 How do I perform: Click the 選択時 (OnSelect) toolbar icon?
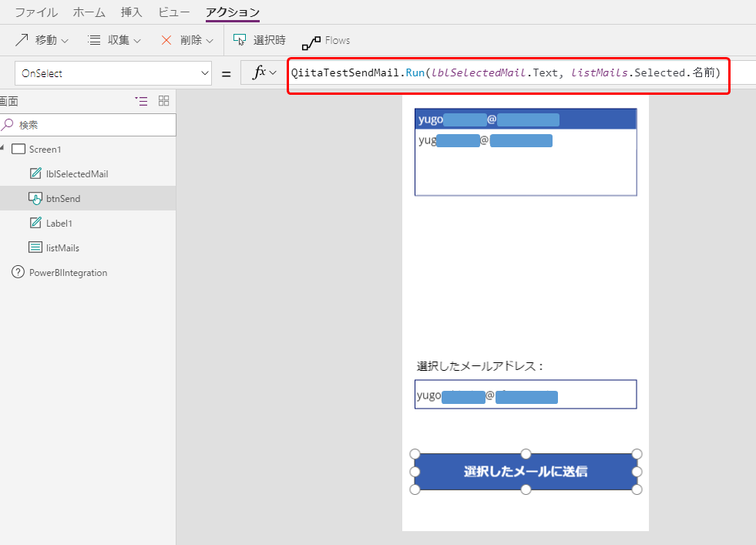point(241,40)
